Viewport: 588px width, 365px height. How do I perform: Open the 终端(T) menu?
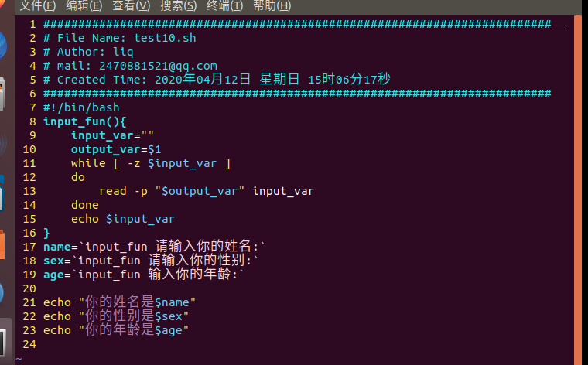point(225,6)
